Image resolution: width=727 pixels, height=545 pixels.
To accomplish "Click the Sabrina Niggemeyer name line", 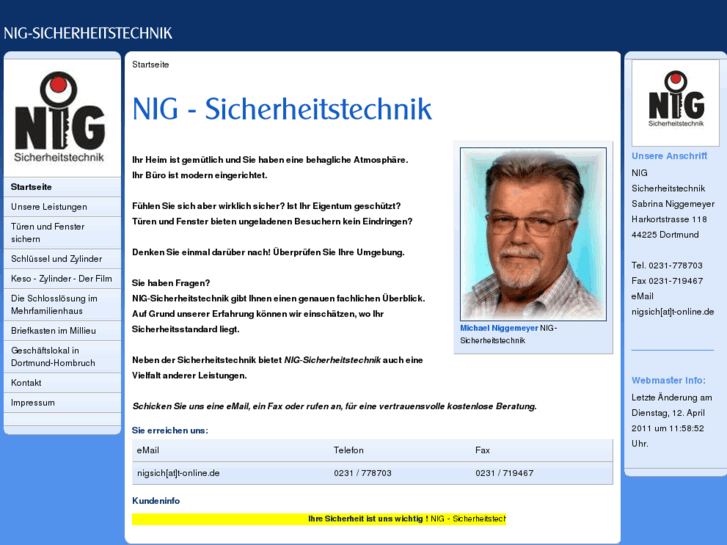I will click(x=673, y=204).
